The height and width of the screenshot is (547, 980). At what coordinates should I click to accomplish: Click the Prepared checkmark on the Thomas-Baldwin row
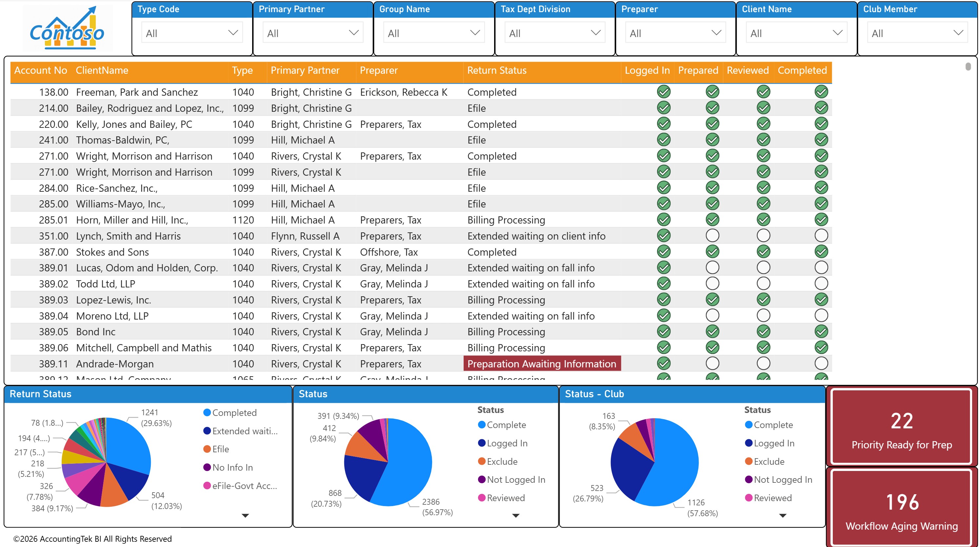(712, 140)
